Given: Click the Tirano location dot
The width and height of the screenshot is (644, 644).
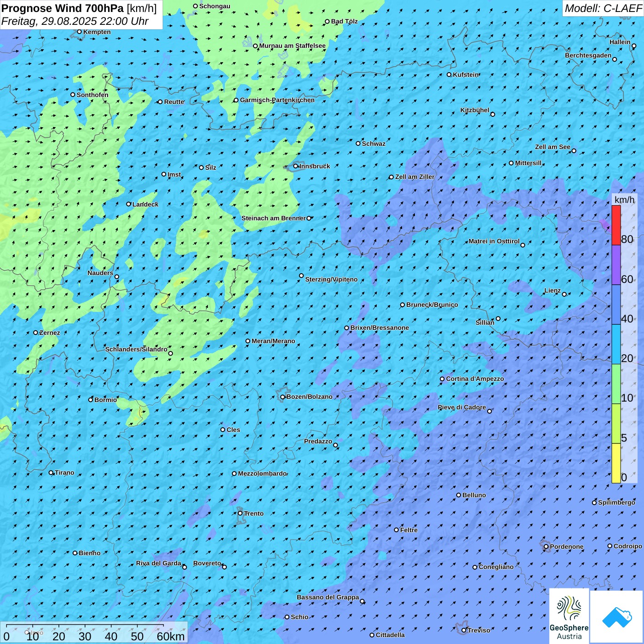Looking at the screenshot, I should (x=51, y=473).
